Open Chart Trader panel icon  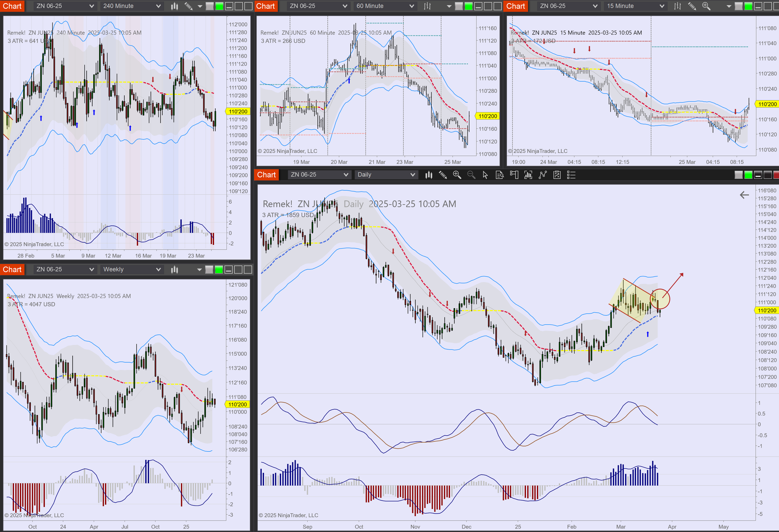514,175
